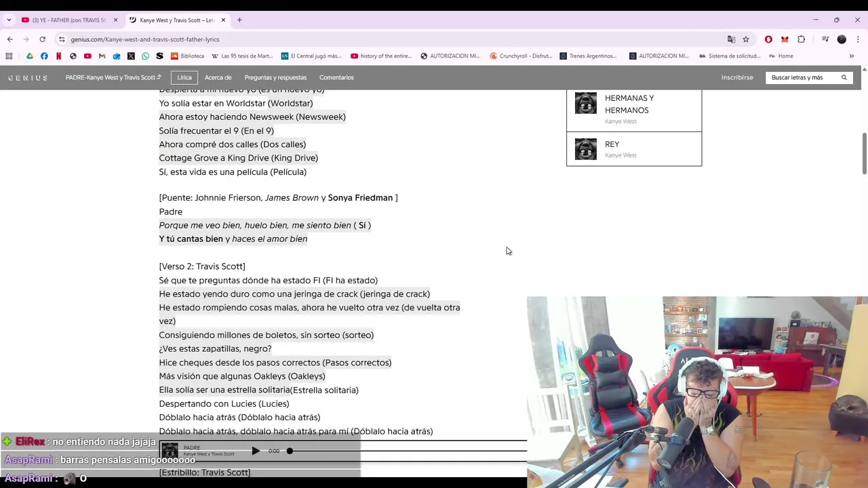Click lyric 'Padre' under Puente

(x=171, y=211)
